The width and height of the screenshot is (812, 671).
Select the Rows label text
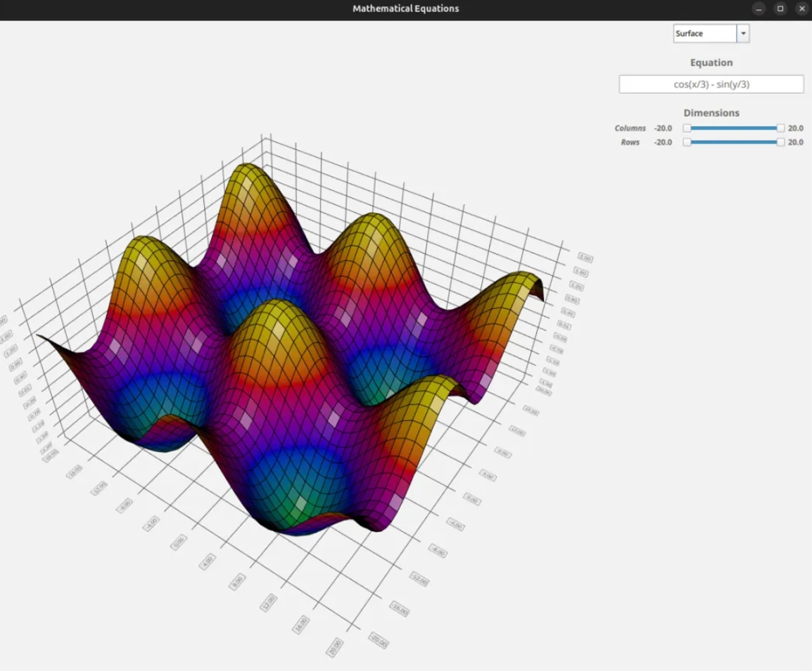point(630,142)
